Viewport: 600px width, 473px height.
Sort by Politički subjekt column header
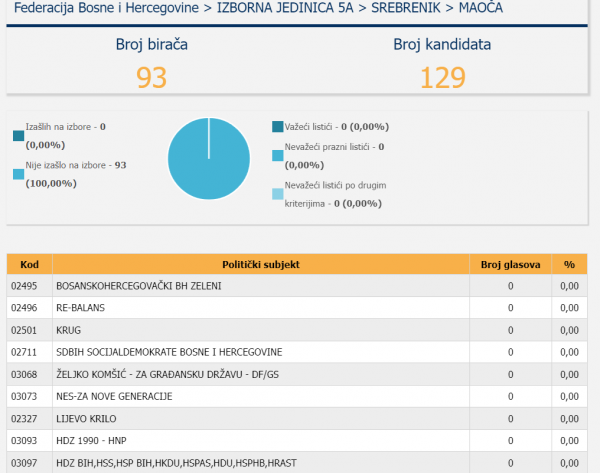261,264
